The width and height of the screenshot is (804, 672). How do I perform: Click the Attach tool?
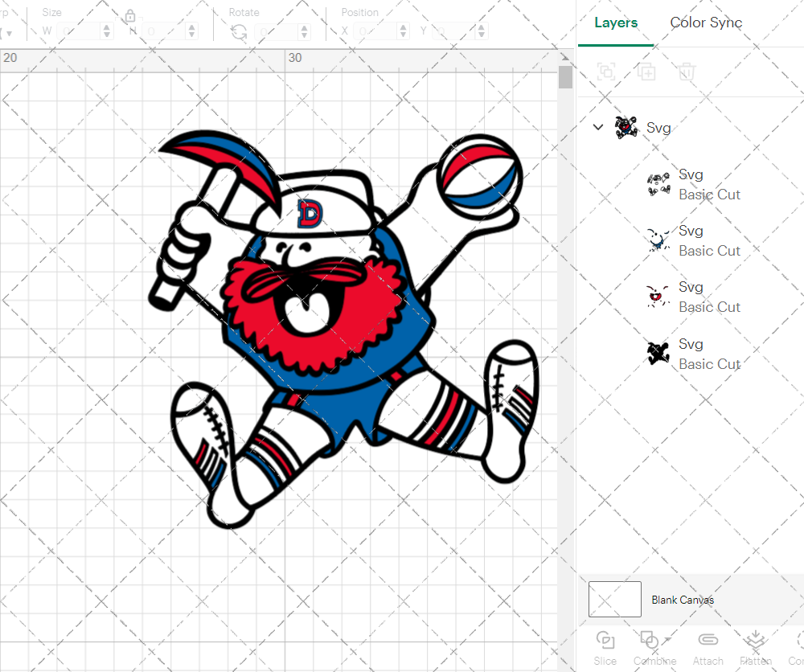708,648
